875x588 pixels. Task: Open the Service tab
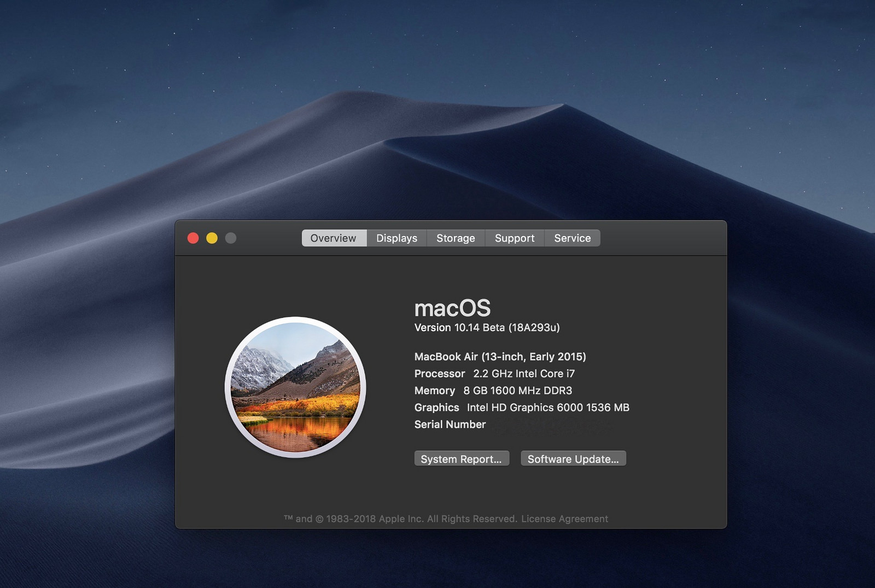coord(573,238)
